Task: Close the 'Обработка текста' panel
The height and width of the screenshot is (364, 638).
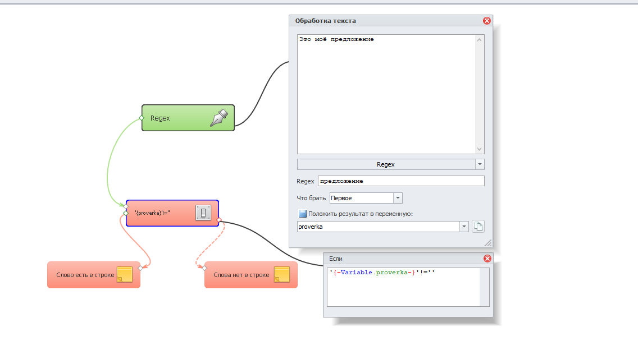Action: (x=487, y=21)
